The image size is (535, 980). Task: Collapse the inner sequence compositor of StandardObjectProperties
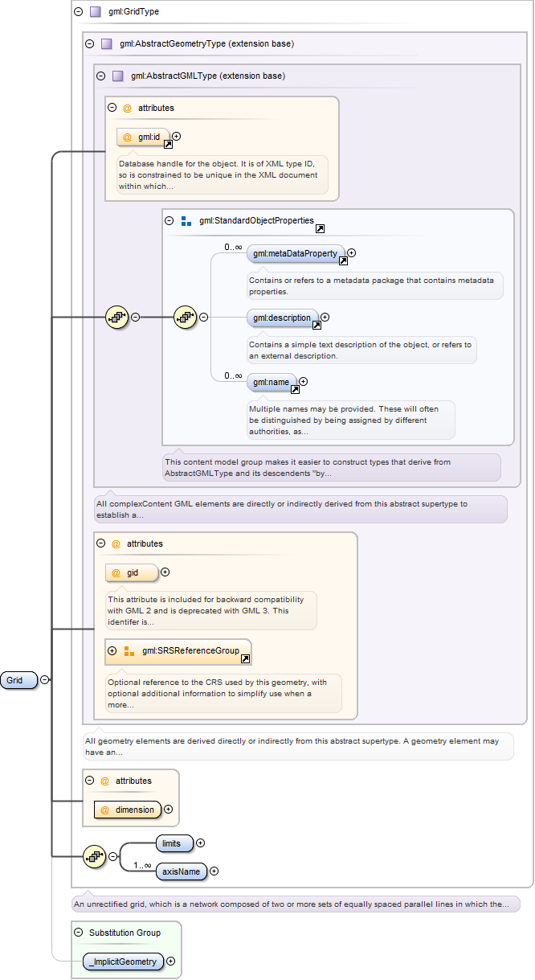click(x=203, y=317)
